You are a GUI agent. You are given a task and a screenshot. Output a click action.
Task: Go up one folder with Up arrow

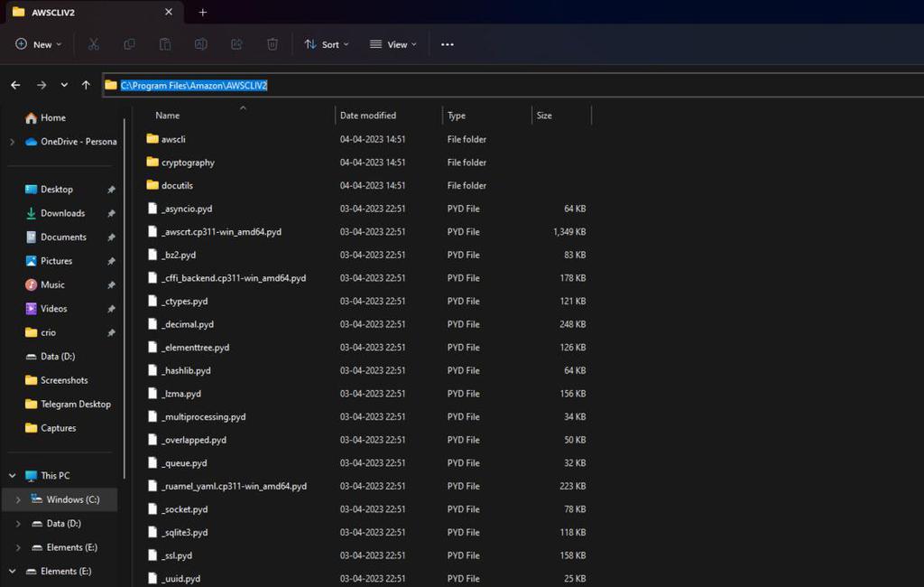coord(86,85)
